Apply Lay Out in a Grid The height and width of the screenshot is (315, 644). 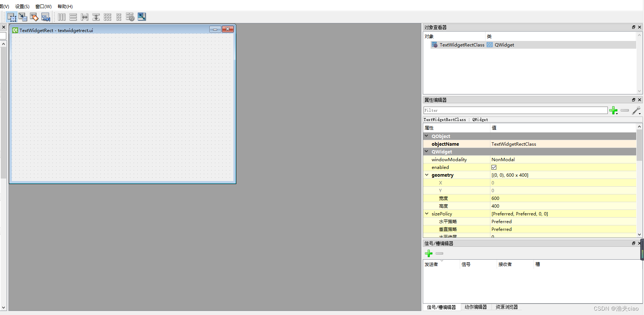pos(107,17)
